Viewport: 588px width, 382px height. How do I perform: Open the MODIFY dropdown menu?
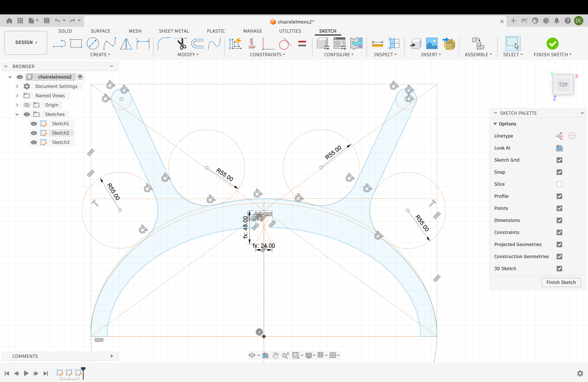[188, 55]
